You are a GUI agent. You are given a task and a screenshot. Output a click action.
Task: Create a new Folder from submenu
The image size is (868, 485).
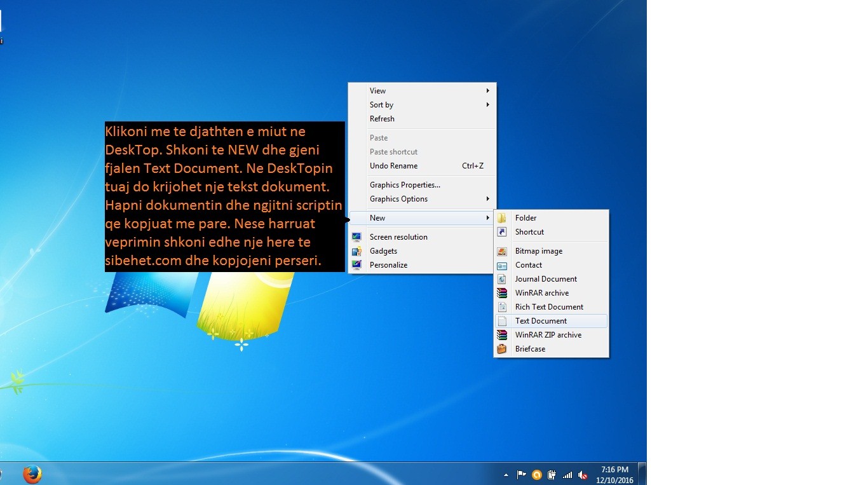(551, 218)
